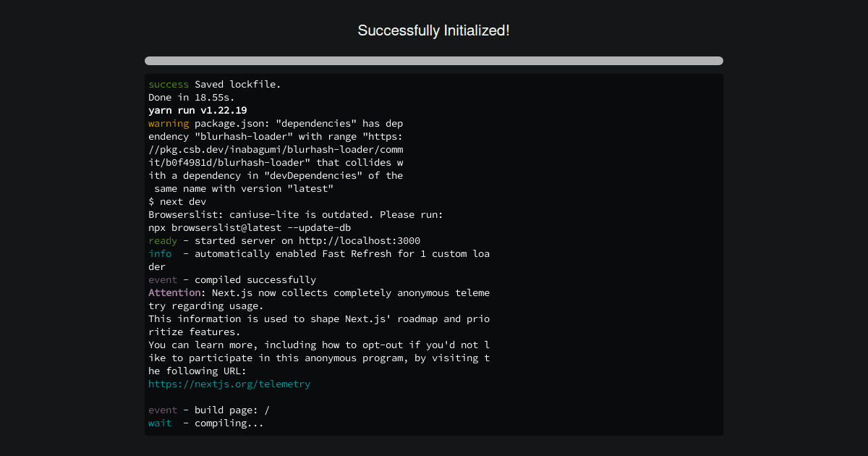The height and width of the screenshot is (456, 868).
Task: Open the nextjs.org telemetry link
Action: 229,384
